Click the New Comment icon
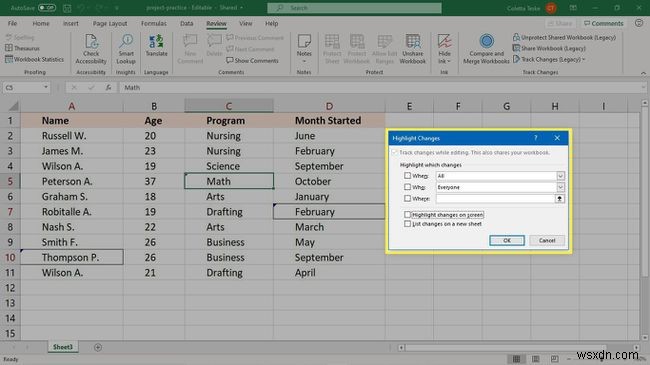Image resolution: width=650 pixels, height=365 pixels. pos(190,41)
